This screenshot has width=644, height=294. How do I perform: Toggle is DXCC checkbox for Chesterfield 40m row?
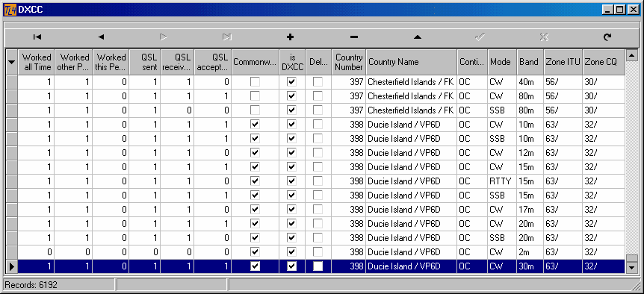point(292,82)
